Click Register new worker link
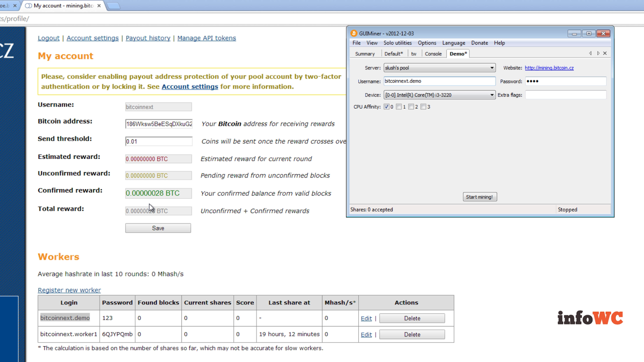The width and height of the screenshot is (644, 362). pos(69,290)
